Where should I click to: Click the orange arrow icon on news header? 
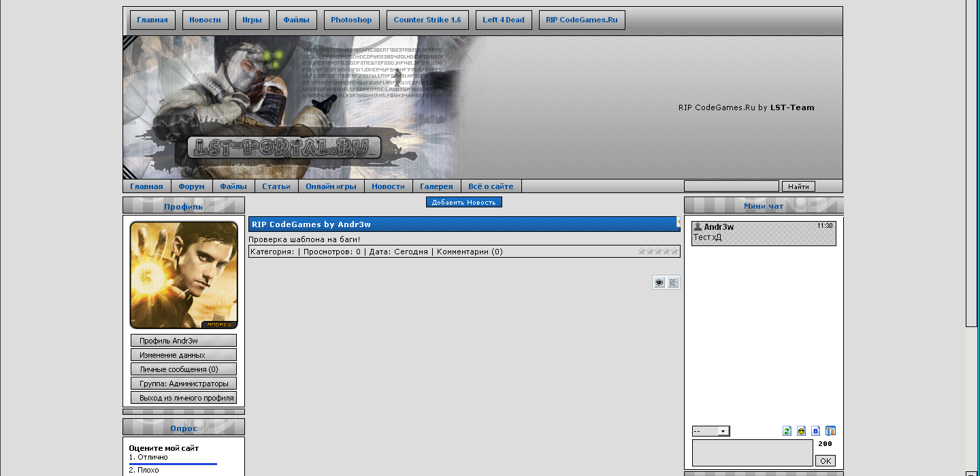pos(678,222)
